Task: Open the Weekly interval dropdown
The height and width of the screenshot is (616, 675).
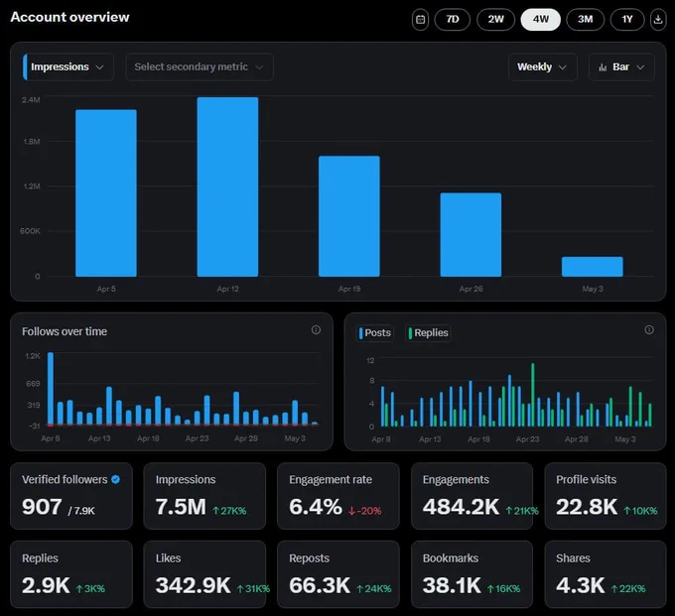Action: (x=542, y=67)
